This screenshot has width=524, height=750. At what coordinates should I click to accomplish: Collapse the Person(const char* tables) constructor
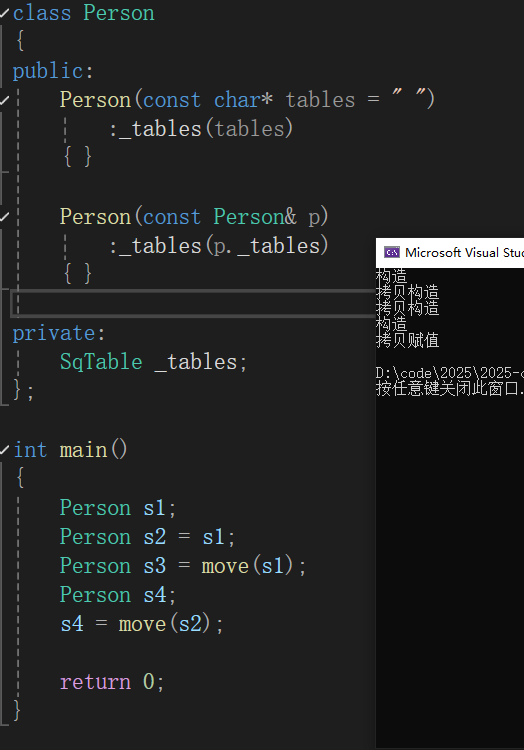pyautogui.click(x=4, y=100)
